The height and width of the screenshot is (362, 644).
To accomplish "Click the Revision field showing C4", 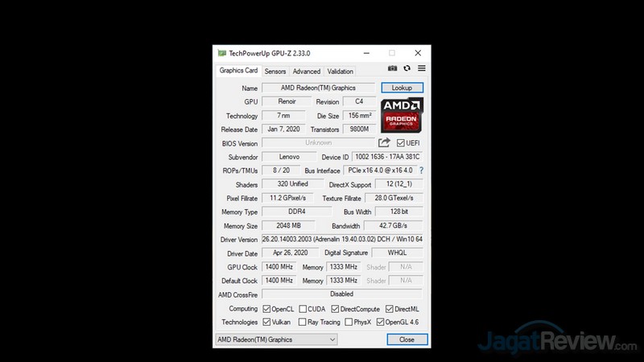I will coord(359,101).
